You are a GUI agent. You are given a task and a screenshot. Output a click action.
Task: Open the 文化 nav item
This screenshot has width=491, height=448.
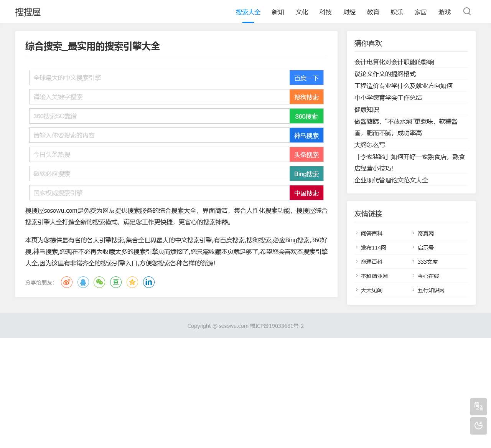pos(302,12)
